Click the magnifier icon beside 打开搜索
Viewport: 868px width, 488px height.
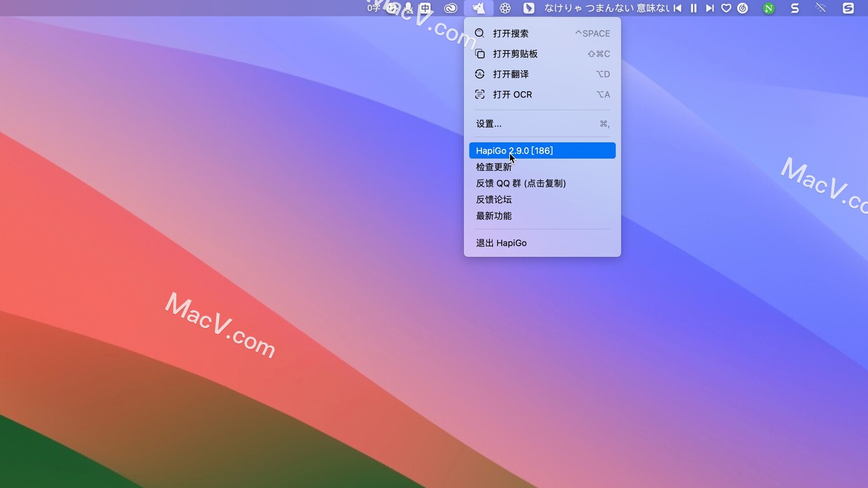point(480,33)
